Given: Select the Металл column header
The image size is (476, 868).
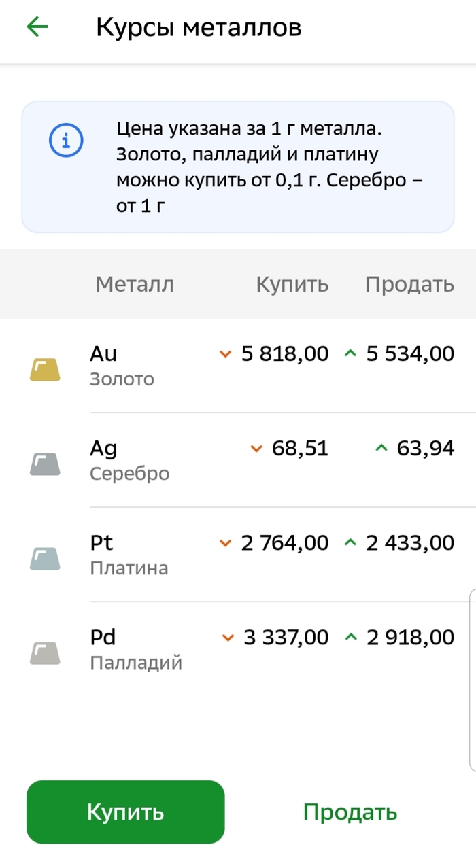Looking at the screenshot, I should tap(135, 284).
